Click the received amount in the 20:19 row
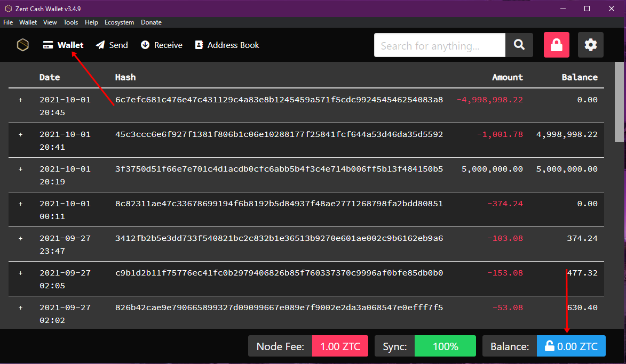This screenshot has width=626, height=364. tap(492, 169)
